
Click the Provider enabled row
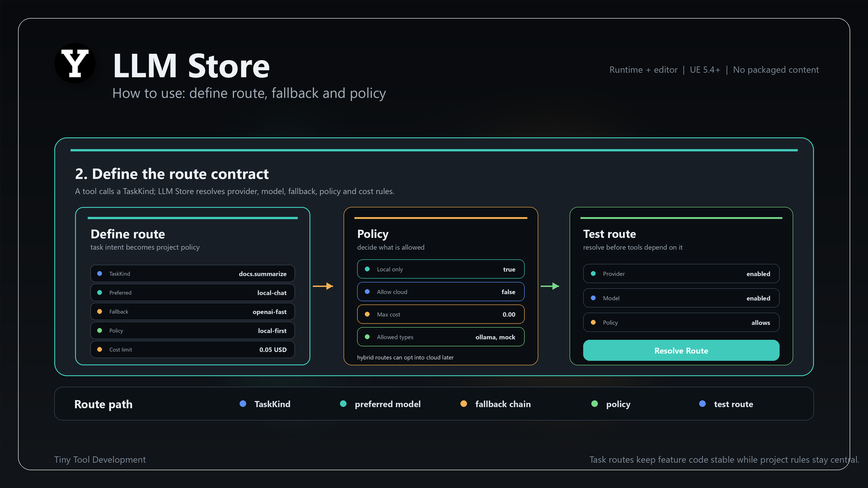(681, 273)
